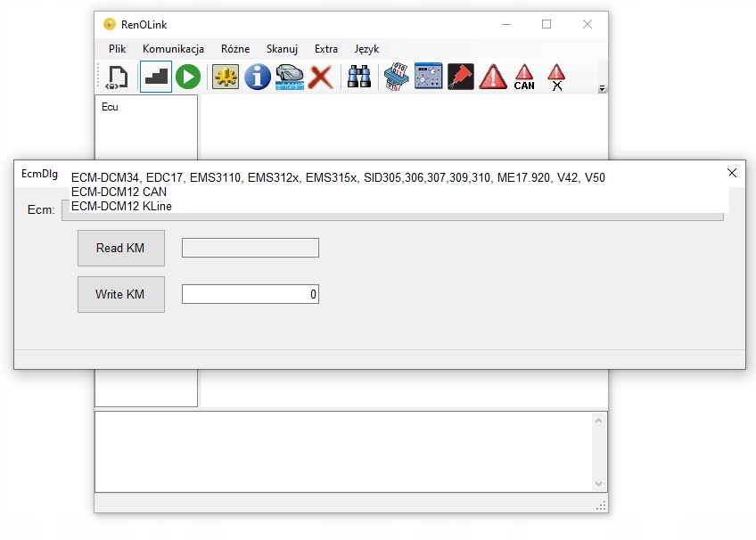
Task: Click the Write KM value field
Action: [251, 294]
